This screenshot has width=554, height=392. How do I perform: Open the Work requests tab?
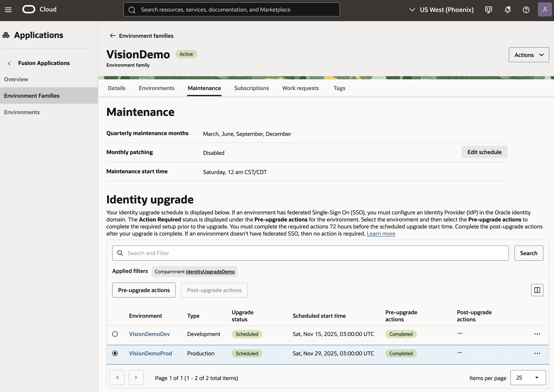pos(301,88)
